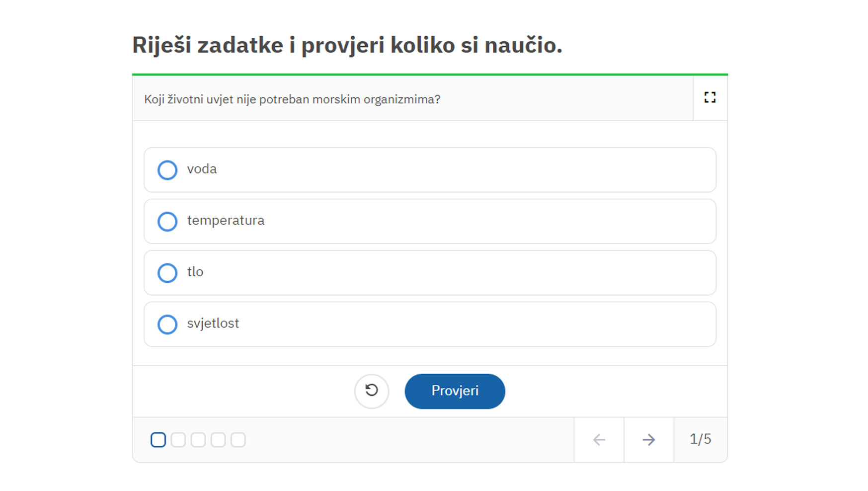The height and width of the screenshot is (491, 868).
Task: Go to next question with right arrow
Action: 648,440
